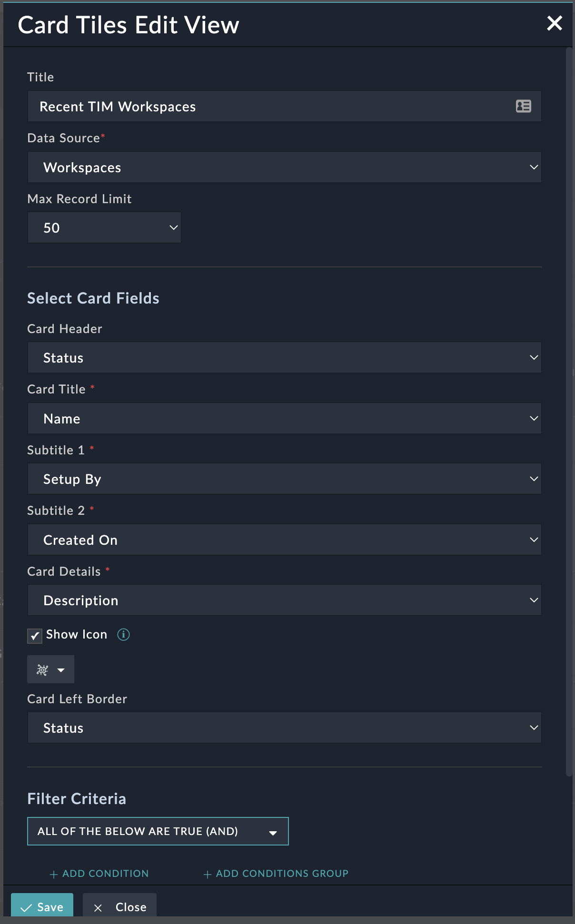This screenshot has height=924, width=575.
Task: Change the Card Title field selection
Action: click(x=284, y=419)
